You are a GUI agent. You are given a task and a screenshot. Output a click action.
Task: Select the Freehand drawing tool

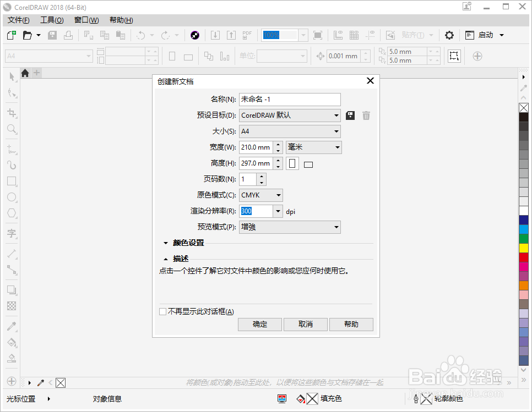(x=12, y=149)
